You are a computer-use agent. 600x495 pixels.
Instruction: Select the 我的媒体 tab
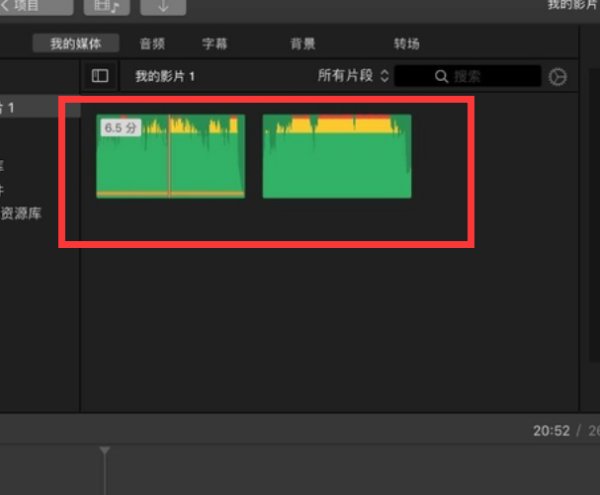coord(76,43)
